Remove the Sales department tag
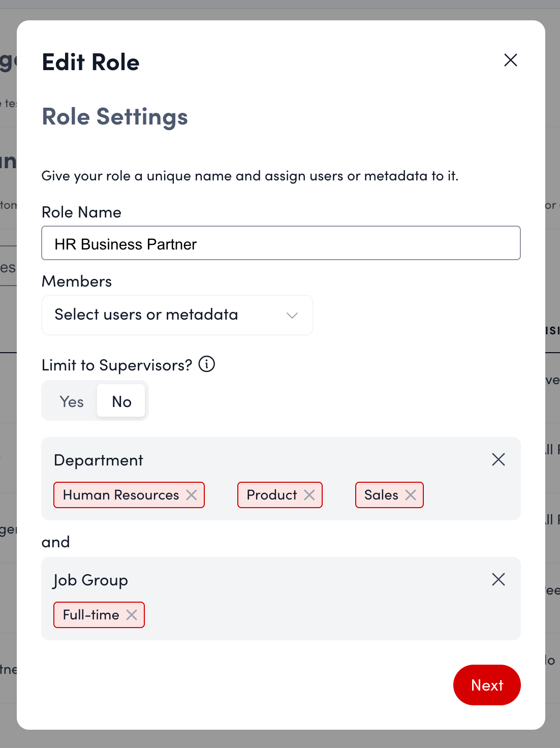The width and height of the screenshot is (560, 748). tap(411, 495)
